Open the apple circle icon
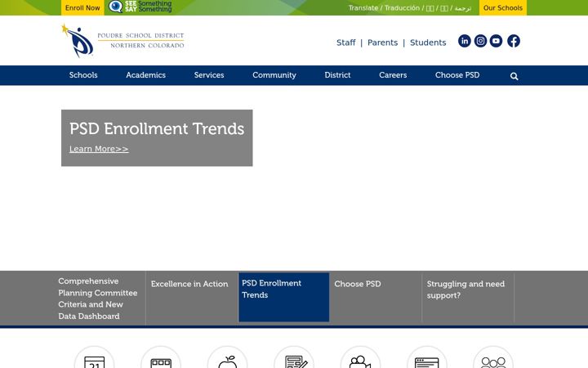Viewport: 588px width, 368px height. pyautogui.click(x=228, y=357)
